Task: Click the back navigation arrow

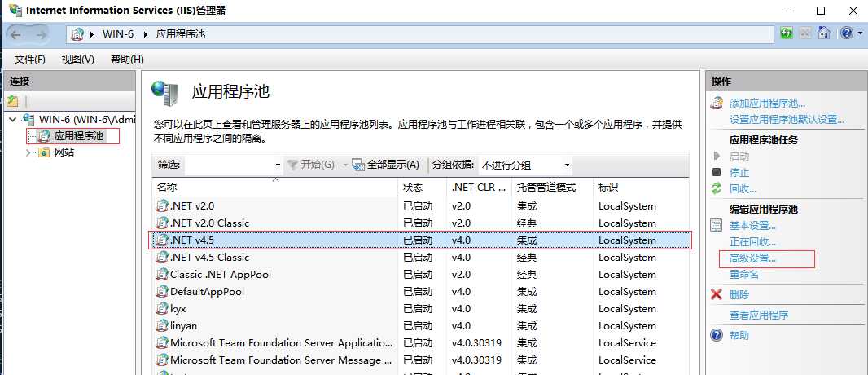Action: click(x=15, y=34)
